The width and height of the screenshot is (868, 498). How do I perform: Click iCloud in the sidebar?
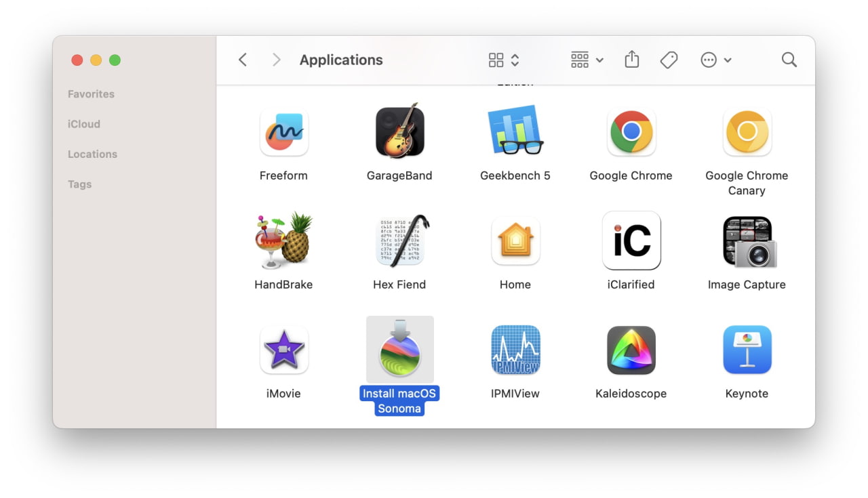(x=83, y=123)
